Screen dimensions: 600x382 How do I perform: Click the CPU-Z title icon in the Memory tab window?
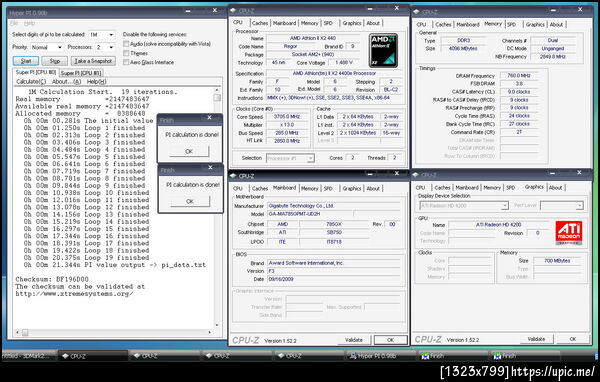coord(416,12)
